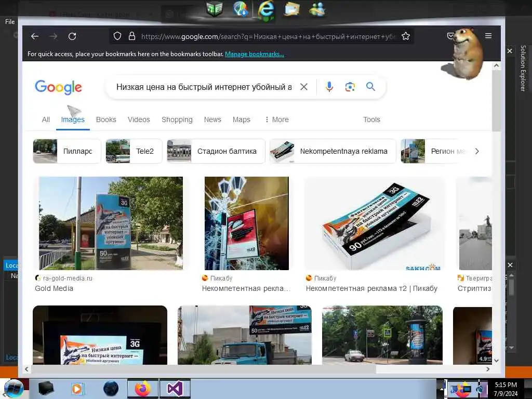532x399 pixels.
Task: Filter results by the Пилларс chip
Action: pyautogui.click(x=67, y=151)
